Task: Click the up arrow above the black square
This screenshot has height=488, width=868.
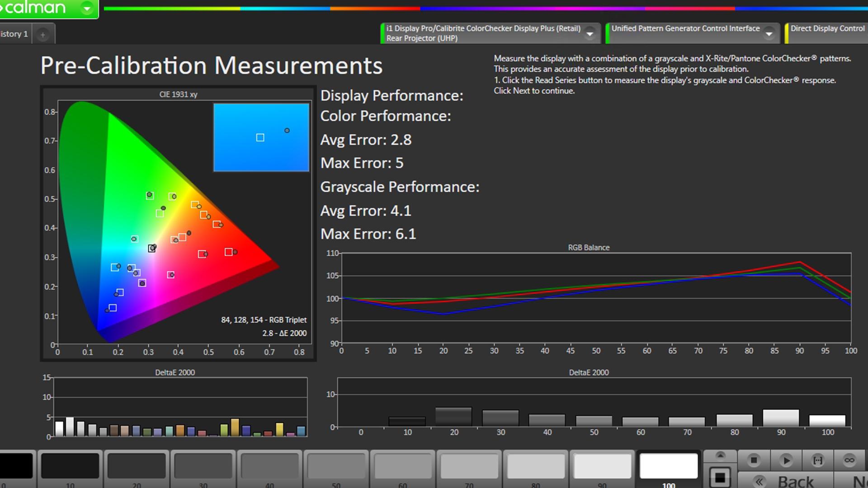Action: click(720, 455)
